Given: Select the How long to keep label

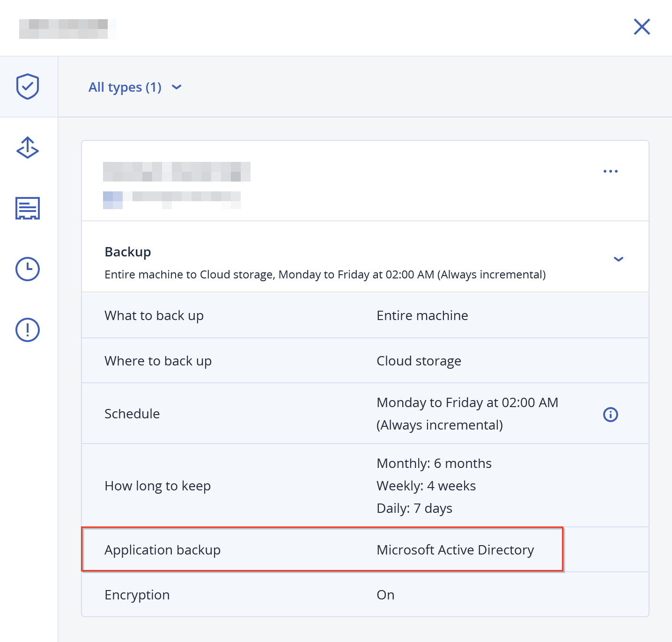Looking at the screenshot, I should (x=158, y=486).
